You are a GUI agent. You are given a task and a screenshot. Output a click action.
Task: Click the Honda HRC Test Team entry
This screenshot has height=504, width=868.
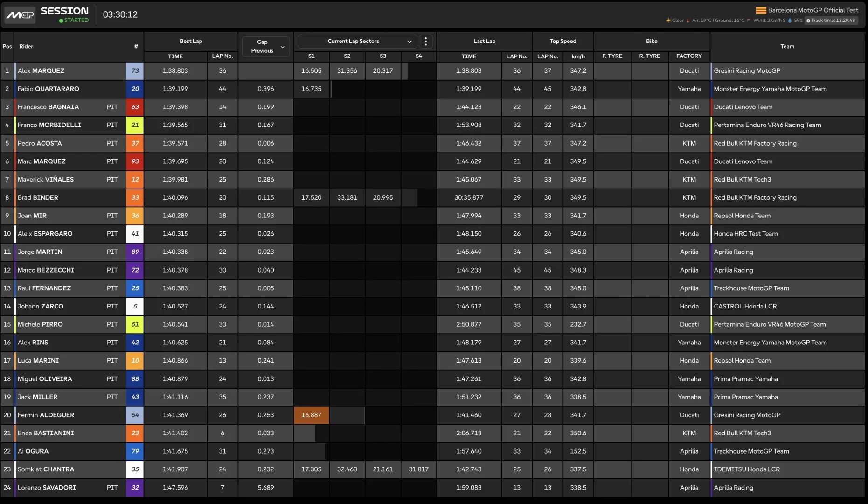[x=745, y=234]
